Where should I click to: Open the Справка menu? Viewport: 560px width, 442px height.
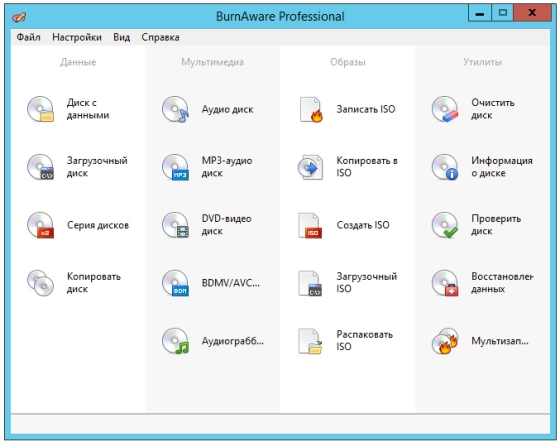[x=160, y=37]
